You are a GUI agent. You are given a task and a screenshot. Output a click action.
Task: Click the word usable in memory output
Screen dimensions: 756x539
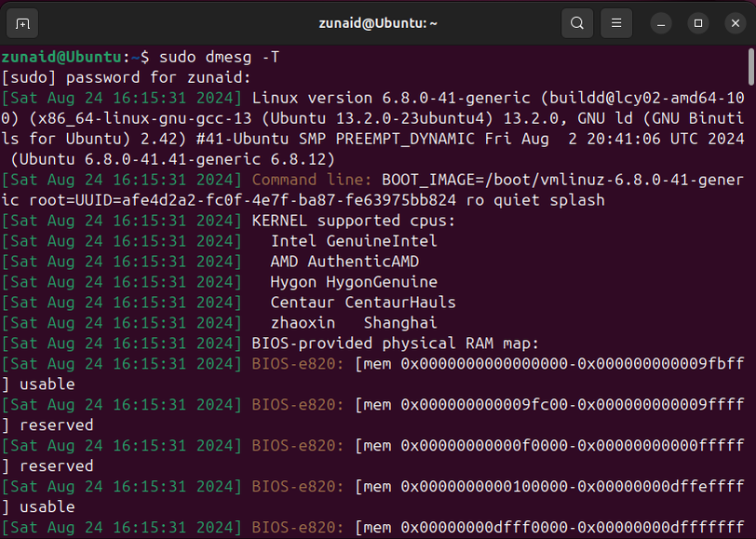pyautogui.click(x=47, y=384)
